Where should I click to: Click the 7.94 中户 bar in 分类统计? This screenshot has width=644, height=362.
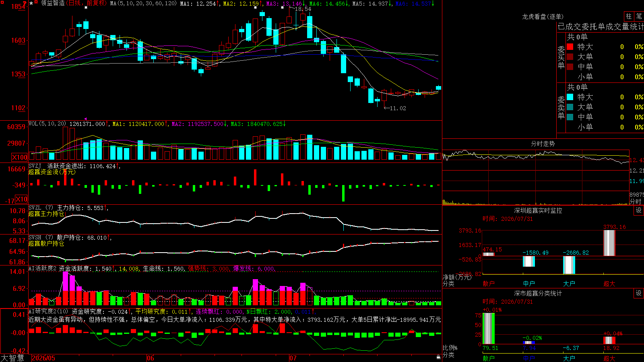pos(529,343)
